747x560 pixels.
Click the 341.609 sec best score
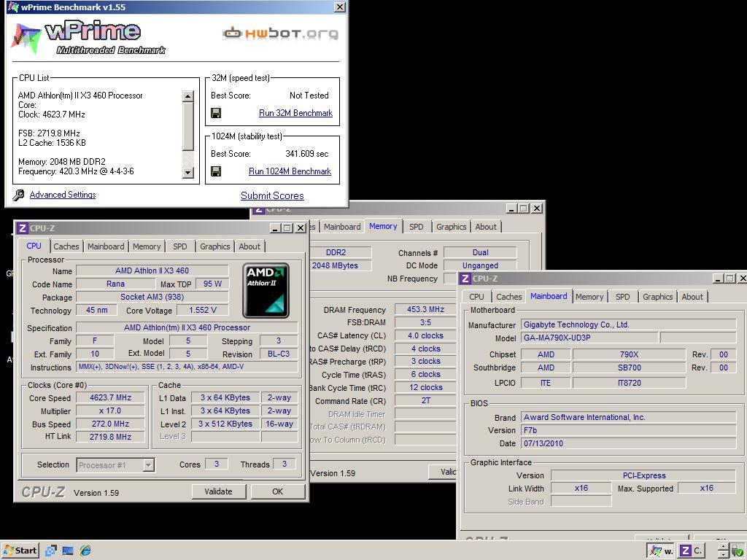pos(307,154)
